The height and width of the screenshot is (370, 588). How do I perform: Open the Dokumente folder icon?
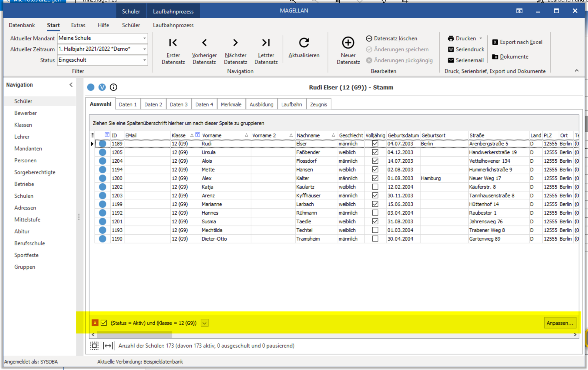coord(495,57)
